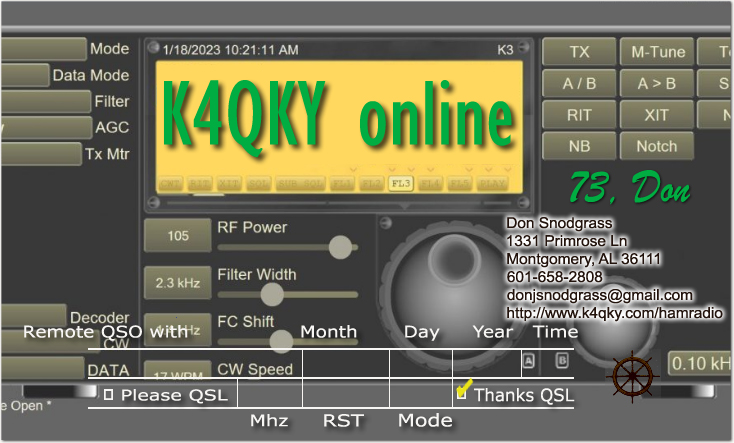734x443 pixels.
Task: Toggle the NB noise blanker button
Action: 579,146
